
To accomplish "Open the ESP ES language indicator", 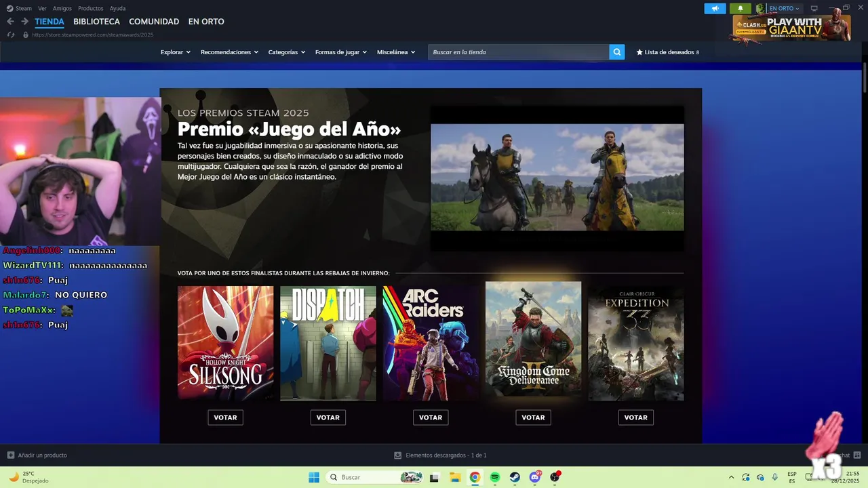I will click(x=792, y=477).
